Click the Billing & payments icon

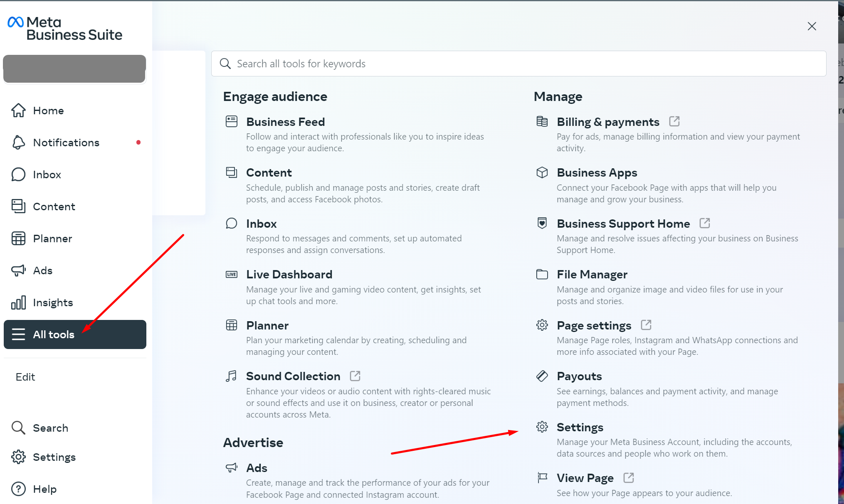coord(542,121)
